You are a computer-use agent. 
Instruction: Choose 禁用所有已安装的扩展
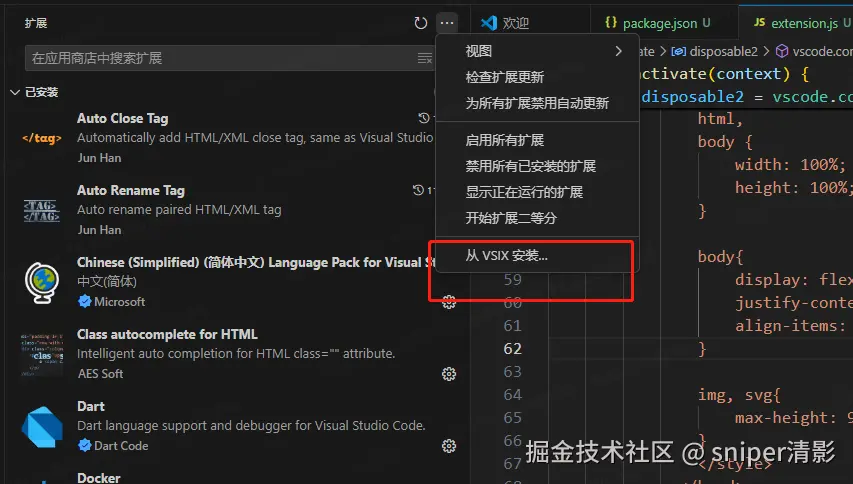[537, 166]
